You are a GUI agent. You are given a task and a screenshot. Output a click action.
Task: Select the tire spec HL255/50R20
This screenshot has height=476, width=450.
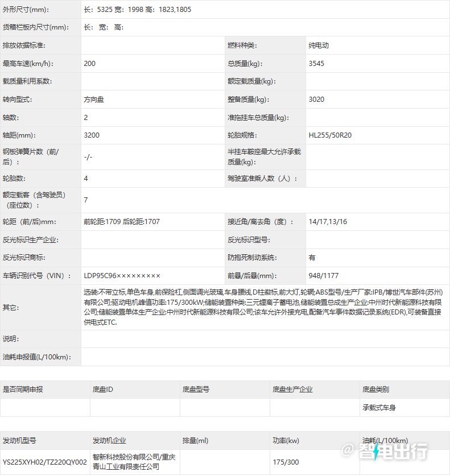[330, 135]
